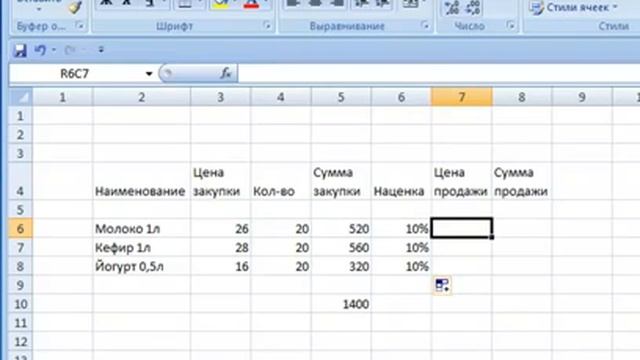
Task: Select column 2 header
Action: (141, 97)
